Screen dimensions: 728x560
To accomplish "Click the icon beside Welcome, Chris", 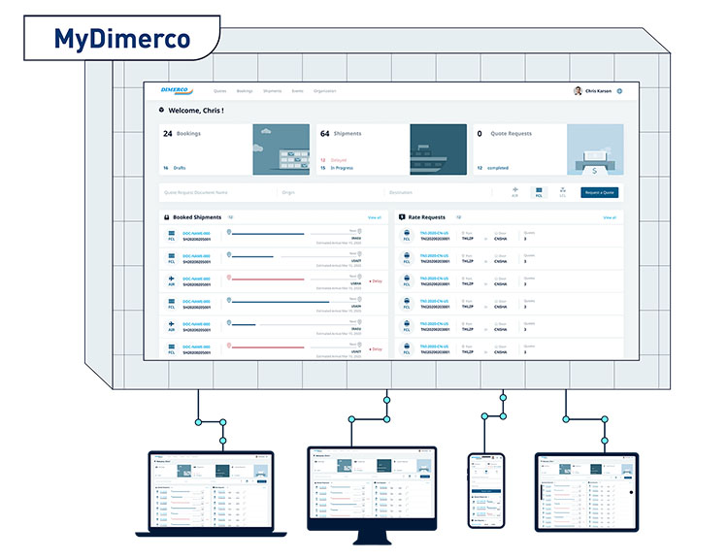I will 161,110.
